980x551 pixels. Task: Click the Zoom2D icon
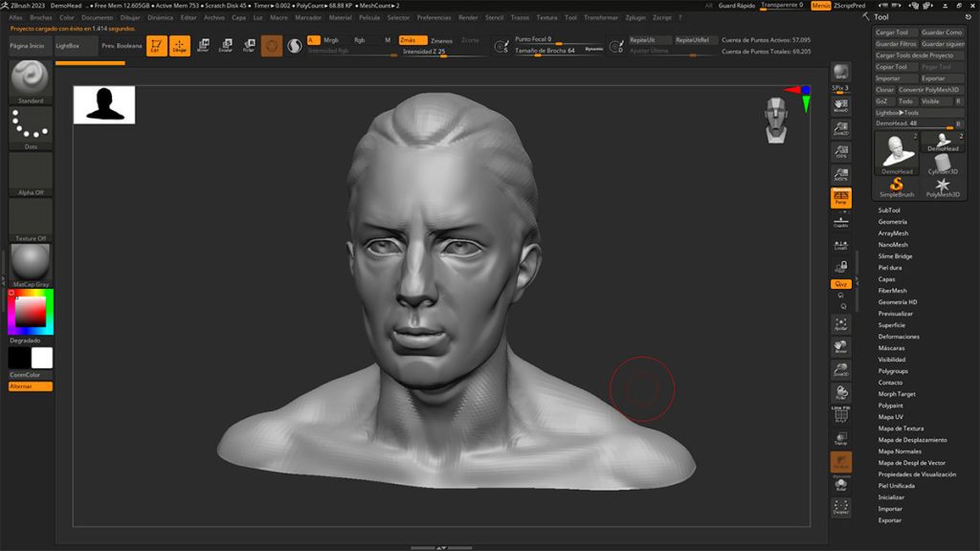840,129
